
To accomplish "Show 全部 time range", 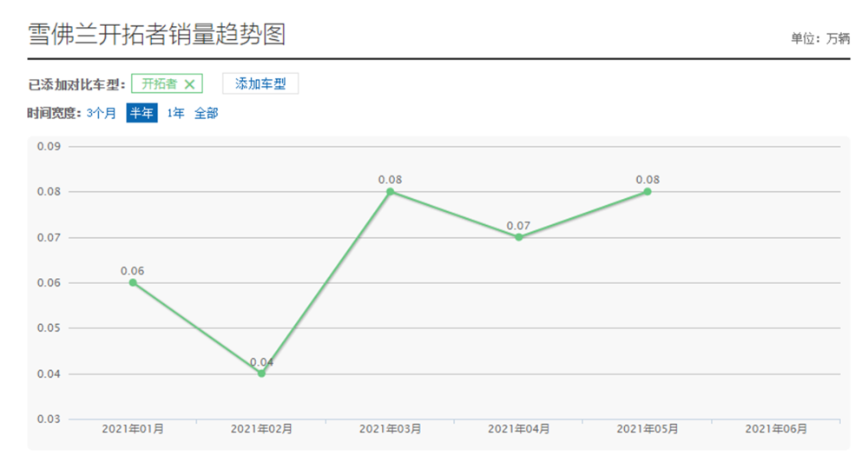I will click(206, 113).
